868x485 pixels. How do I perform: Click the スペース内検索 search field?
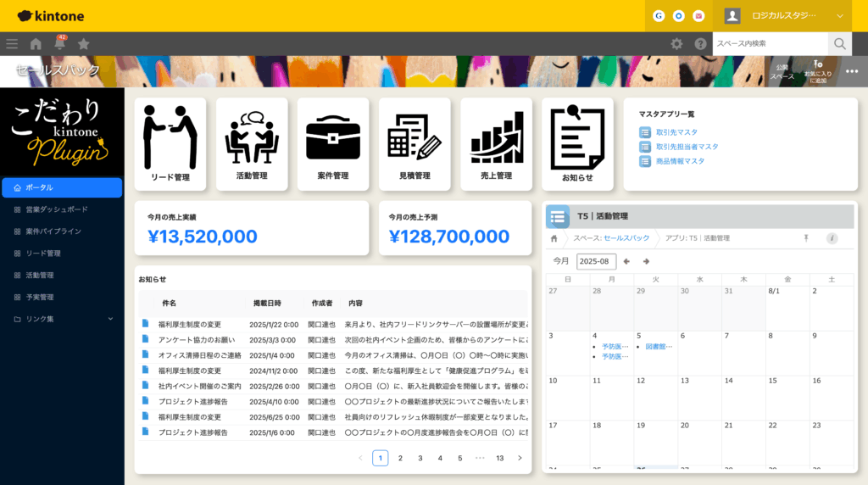point(769,43)
